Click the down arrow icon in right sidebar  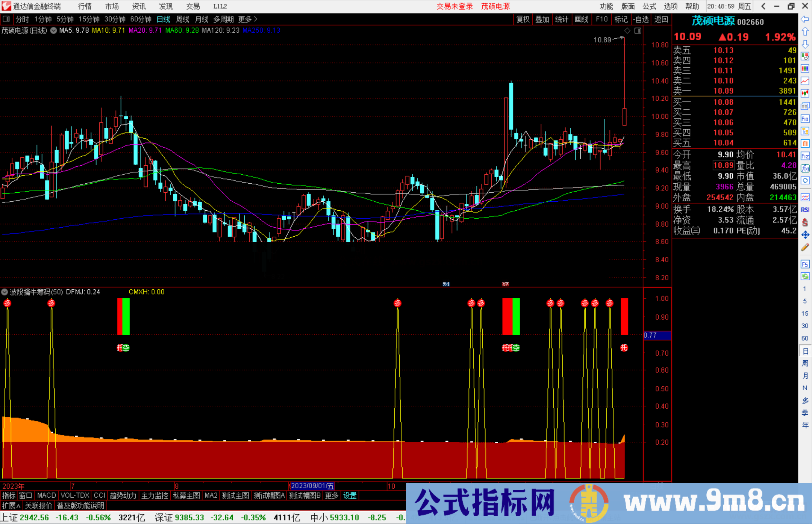pyautogui.click(x=805, y=44)
